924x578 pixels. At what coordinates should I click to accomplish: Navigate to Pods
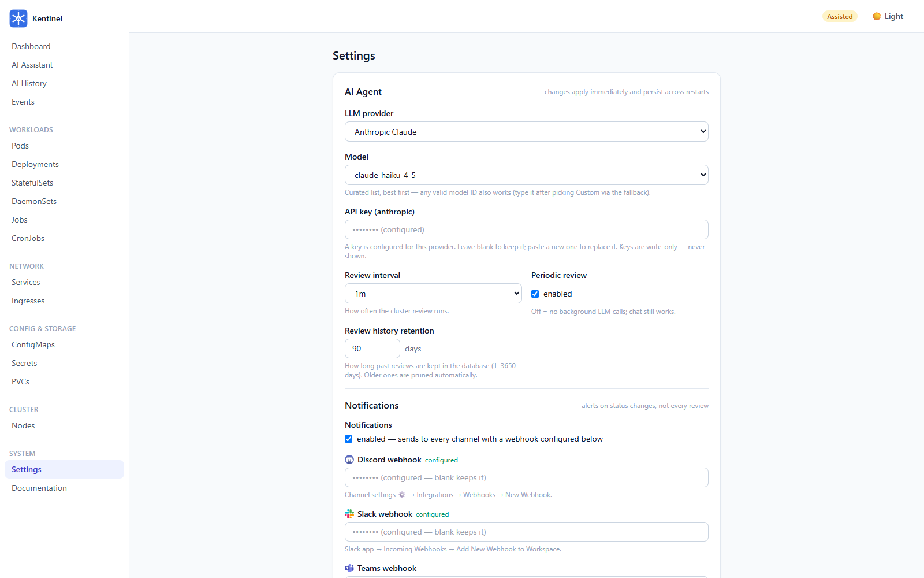[64, 146]
